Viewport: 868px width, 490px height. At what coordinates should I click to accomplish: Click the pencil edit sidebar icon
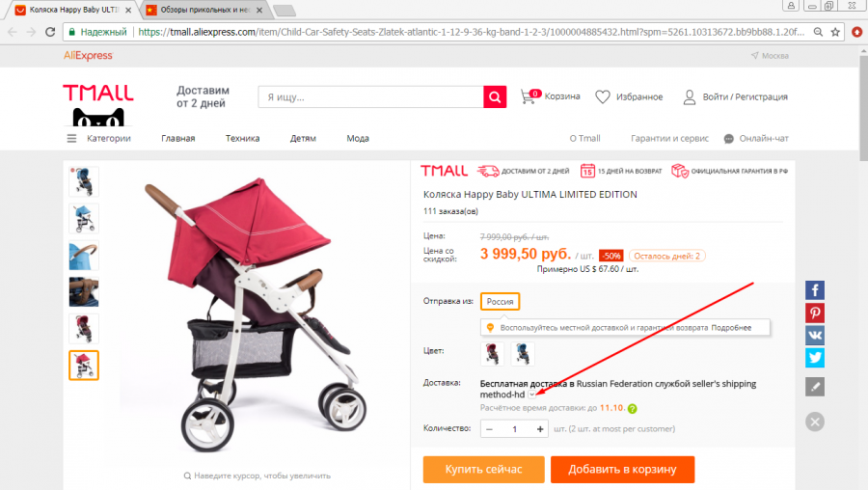pyautogui.click(x=814, y=387)
